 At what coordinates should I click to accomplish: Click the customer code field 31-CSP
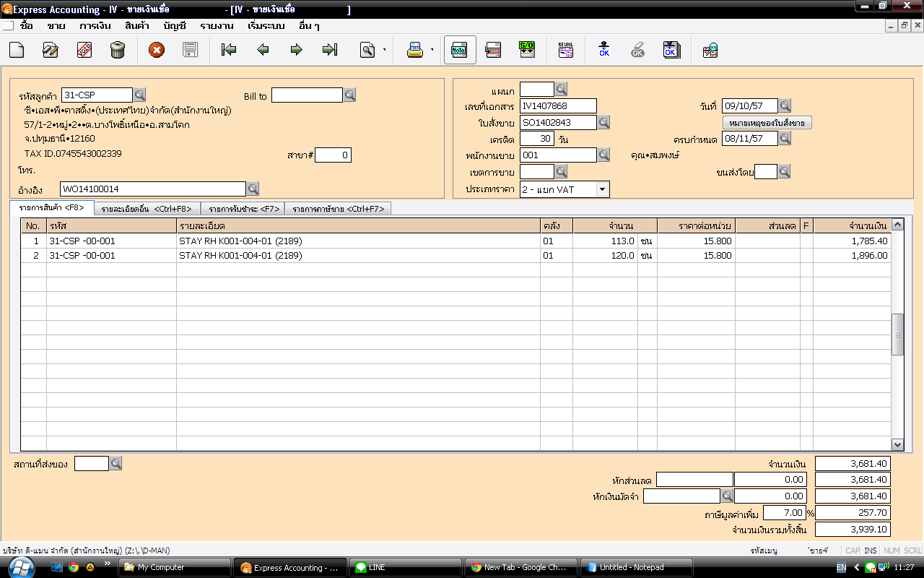97,95
